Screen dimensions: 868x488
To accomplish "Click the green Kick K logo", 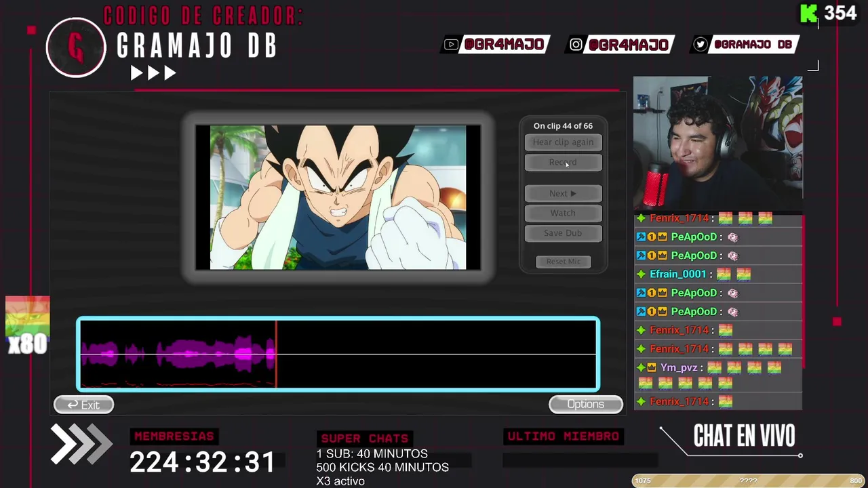I will [x=808, y=13].
